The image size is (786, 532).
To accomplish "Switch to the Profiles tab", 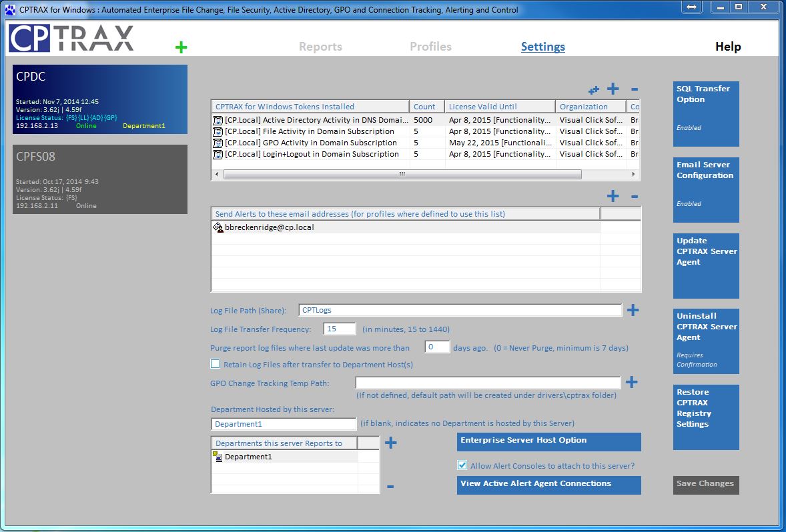I will 430,47.
